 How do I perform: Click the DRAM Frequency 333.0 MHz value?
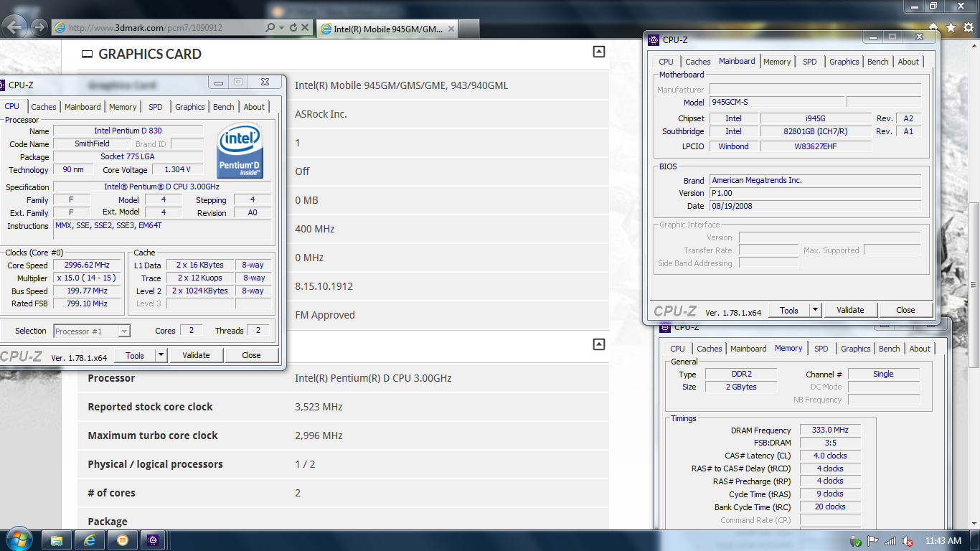[x=830, y=430]
